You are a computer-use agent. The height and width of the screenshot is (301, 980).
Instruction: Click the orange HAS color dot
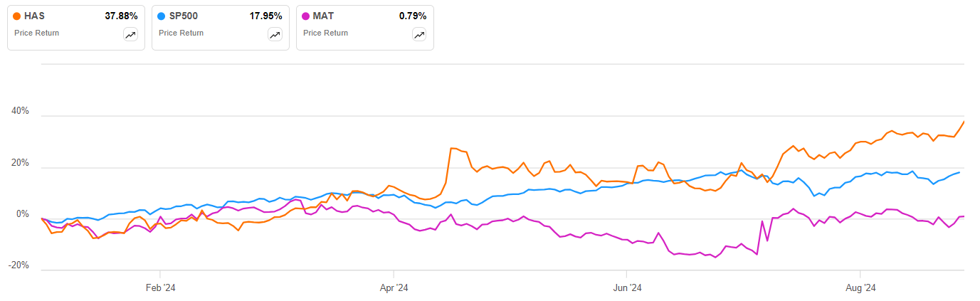click(18, 16)
